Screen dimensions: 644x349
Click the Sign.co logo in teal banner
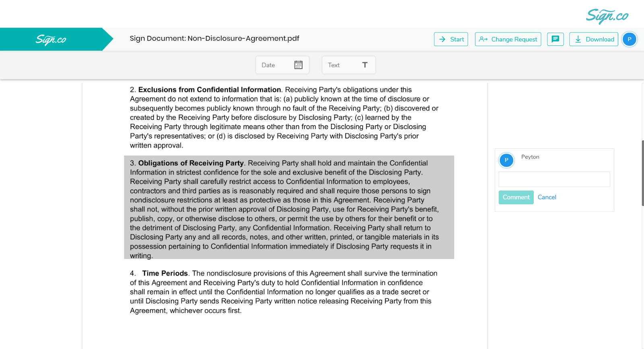click(51, 39)
